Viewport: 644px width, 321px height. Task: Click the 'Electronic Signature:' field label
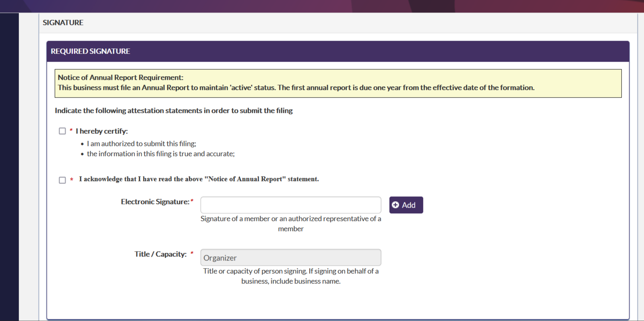pyautogui.click(x=155, y=202)
